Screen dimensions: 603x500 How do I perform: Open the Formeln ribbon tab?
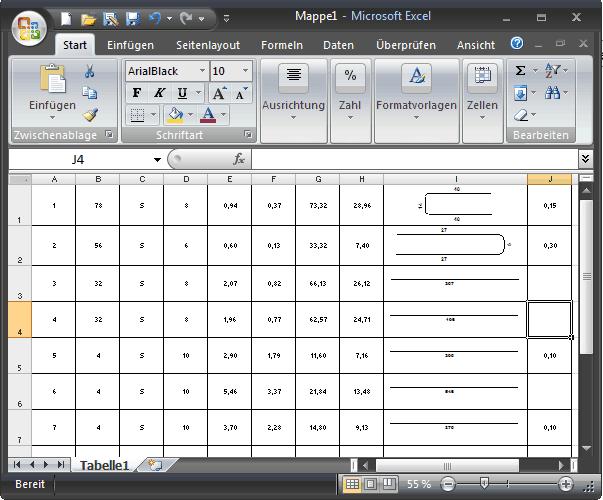(x=282, y=45)
